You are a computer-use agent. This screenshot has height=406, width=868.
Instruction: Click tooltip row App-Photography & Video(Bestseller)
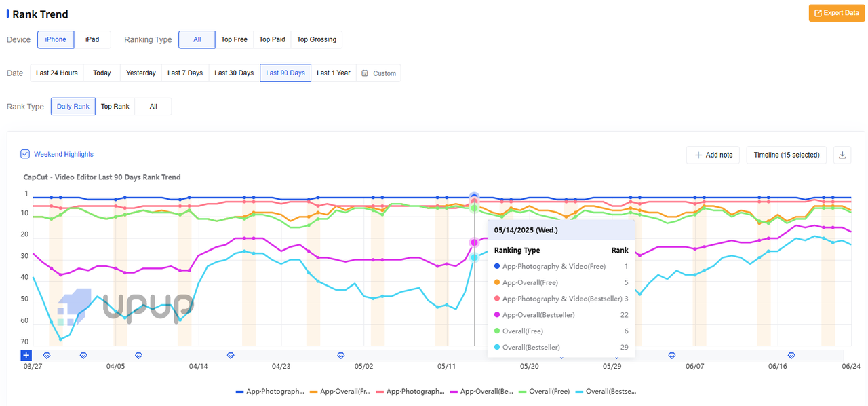(561, 299)
